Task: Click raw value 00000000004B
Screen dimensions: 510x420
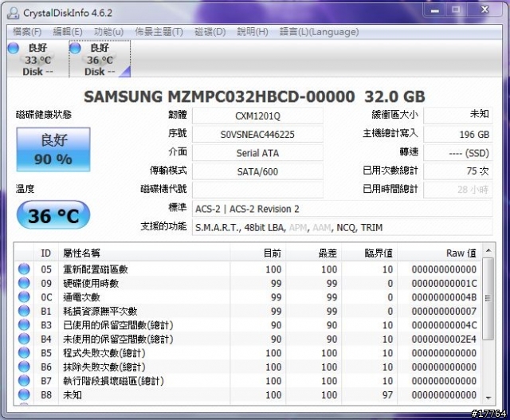Action: (444, 297)
